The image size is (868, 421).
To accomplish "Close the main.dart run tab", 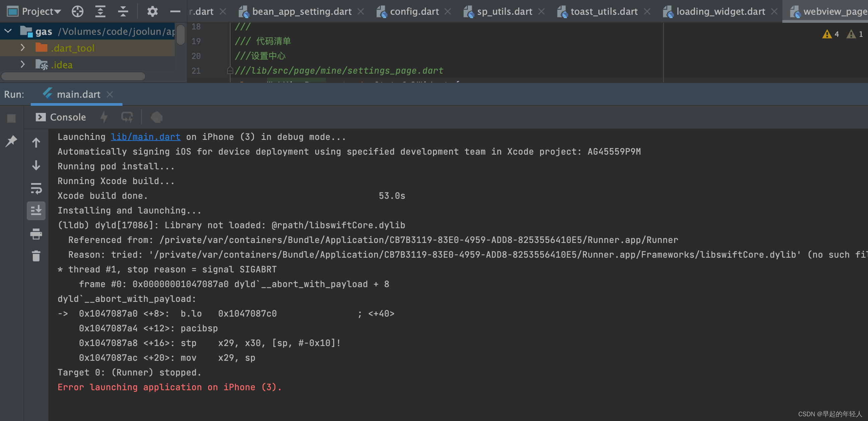I will [109, 94].
